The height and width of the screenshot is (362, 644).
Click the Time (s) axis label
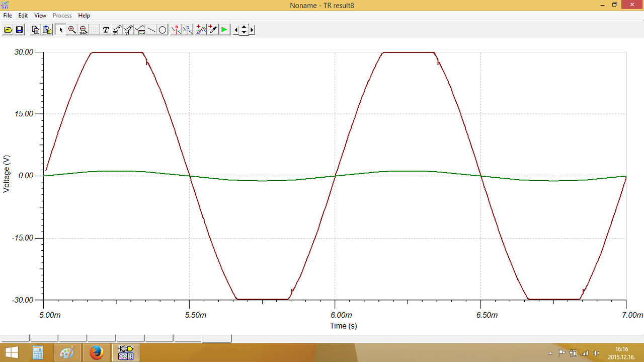click(x=344, y=326)
